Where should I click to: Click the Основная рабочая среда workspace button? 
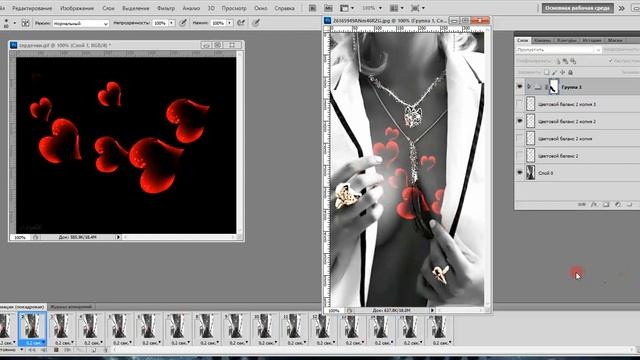coord(577,8)
